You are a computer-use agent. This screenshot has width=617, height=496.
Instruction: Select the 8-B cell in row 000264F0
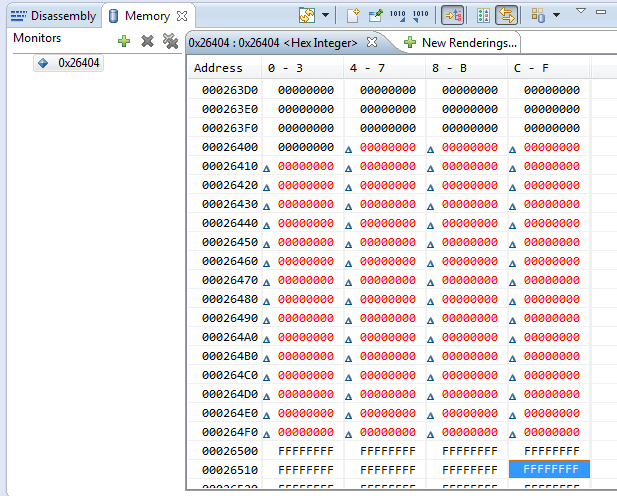pyautogui.click(x=469, y=432)
